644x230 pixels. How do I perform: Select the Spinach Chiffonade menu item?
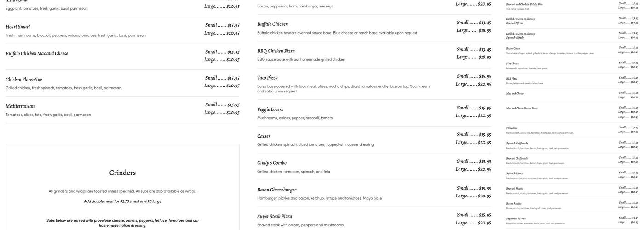coord(517,143)
